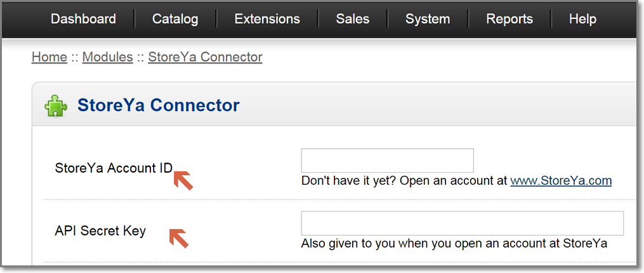The image size is (644, 273).
Task: Open the Reports menu
Action: tap(510, 19)
